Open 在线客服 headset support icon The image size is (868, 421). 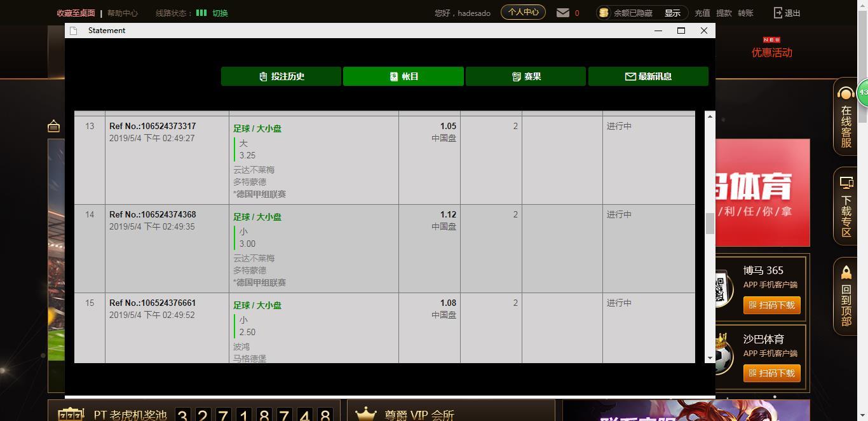[846, 95]
